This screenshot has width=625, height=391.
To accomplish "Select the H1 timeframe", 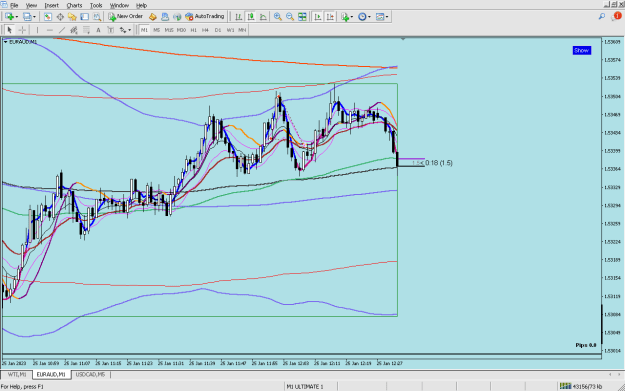I will [193, 30].
